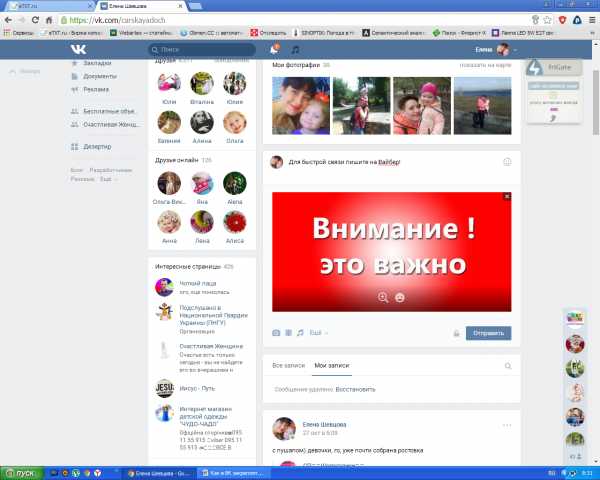Open a new browser tab

point(195,6)
